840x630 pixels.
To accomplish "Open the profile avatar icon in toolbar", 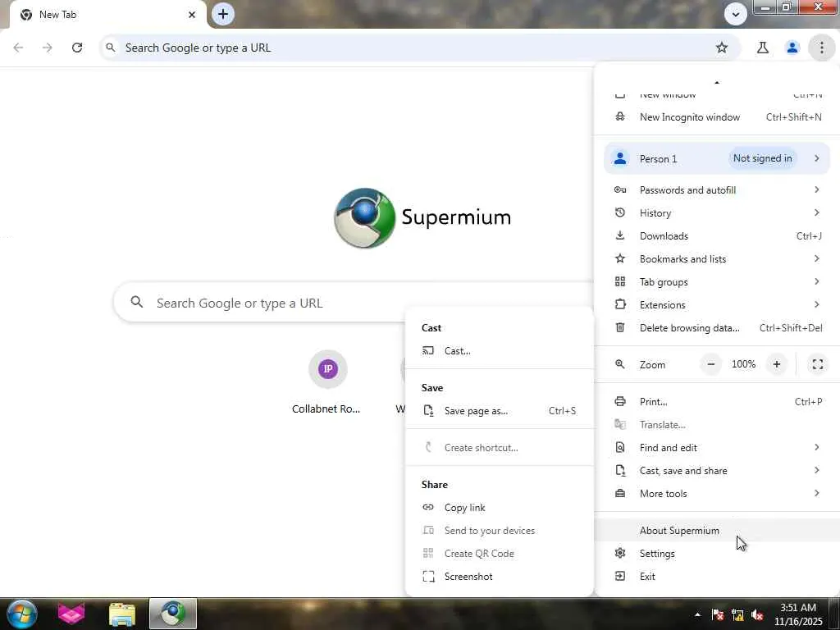I will click(792, 48).
